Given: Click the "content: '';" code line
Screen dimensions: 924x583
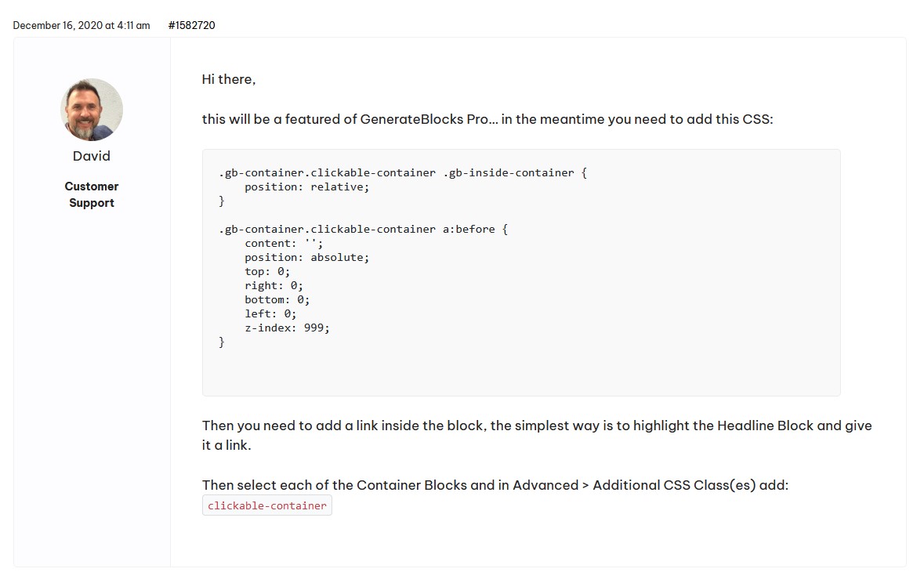Looking at the screenshot, I should tap(284, 244).
